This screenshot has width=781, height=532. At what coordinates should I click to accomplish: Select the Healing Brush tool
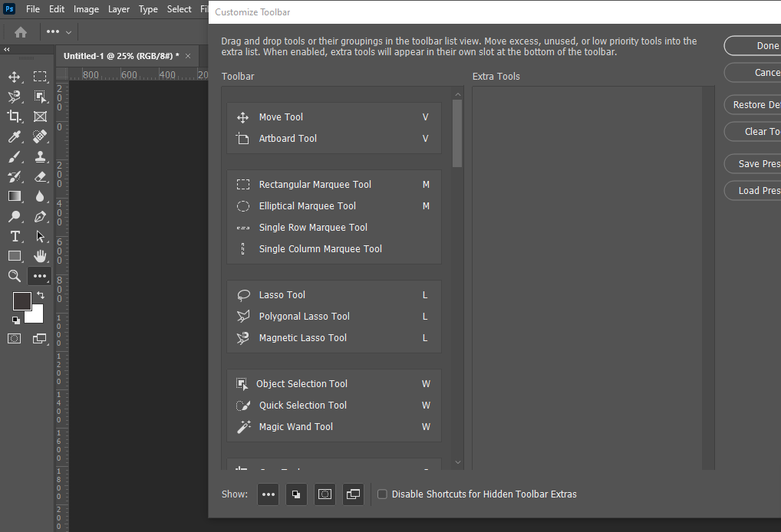[41, 136]
